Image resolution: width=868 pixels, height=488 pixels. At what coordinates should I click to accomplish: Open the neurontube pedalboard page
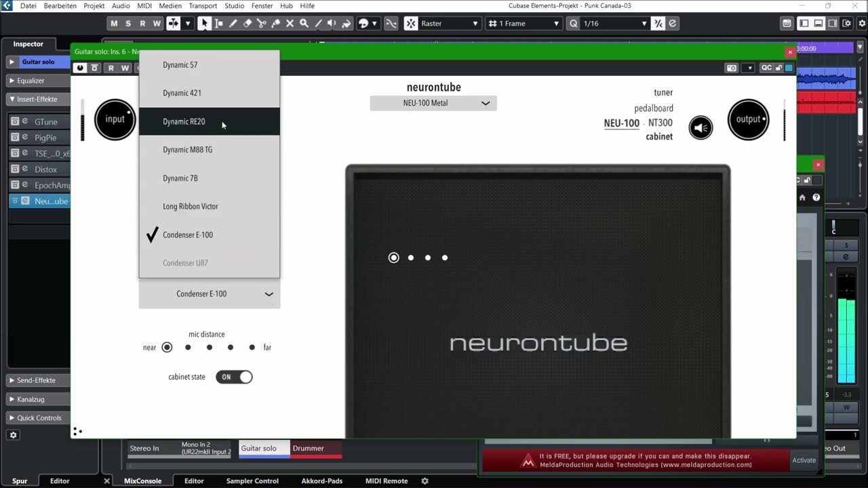tap(654, 108)
